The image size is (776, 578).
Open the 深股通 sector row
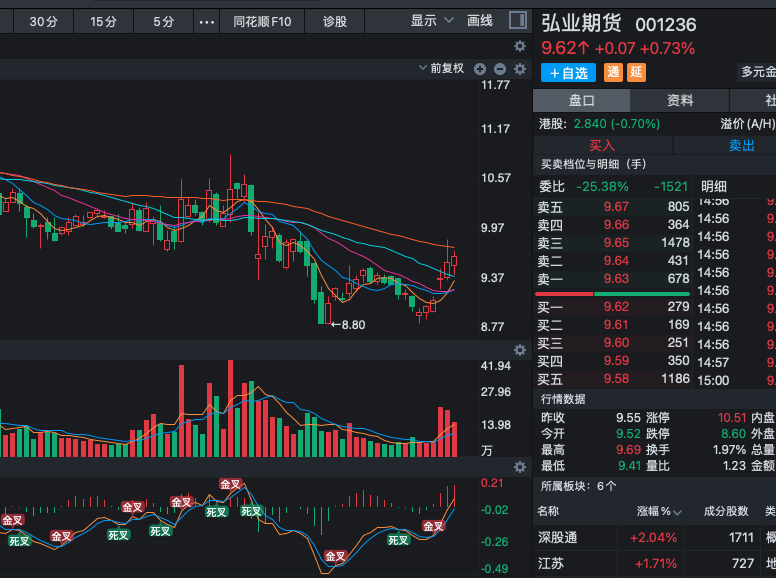pos(654,537)
